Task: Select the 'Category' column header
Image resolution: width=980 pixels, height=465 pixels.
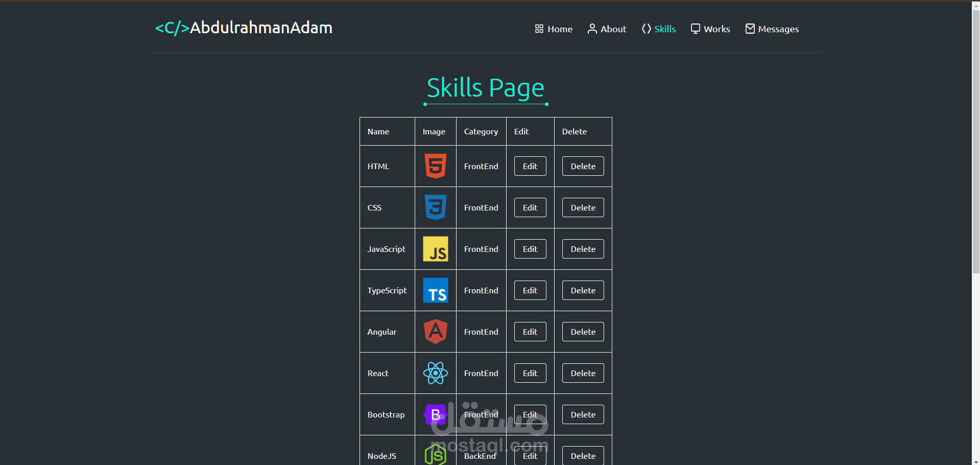Action: click(481, 131)
